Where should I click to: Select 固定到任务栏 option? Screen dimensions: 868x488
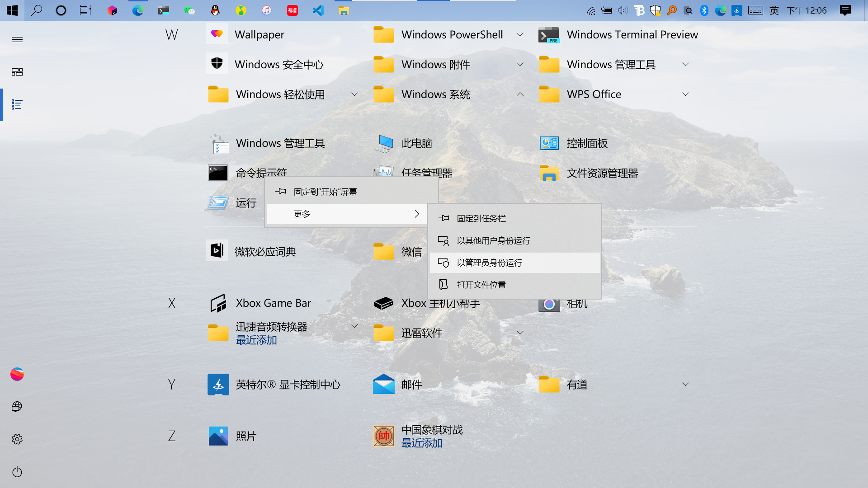[x=515, y=218]
